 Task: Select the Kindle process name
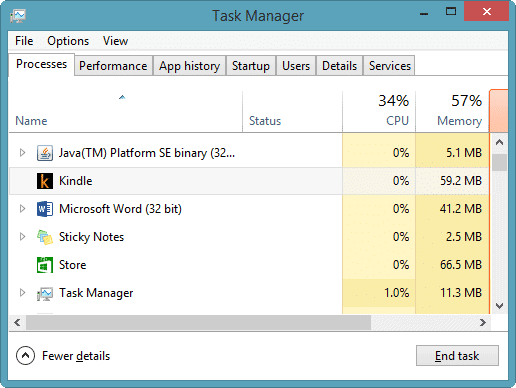coord(76,181)
